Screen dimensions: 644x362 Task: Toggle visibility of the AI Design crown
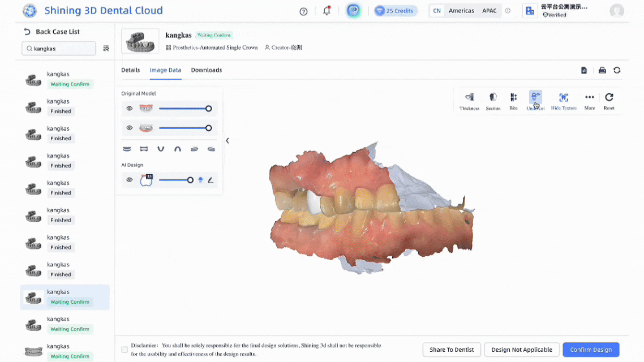(x=130, y=180)
